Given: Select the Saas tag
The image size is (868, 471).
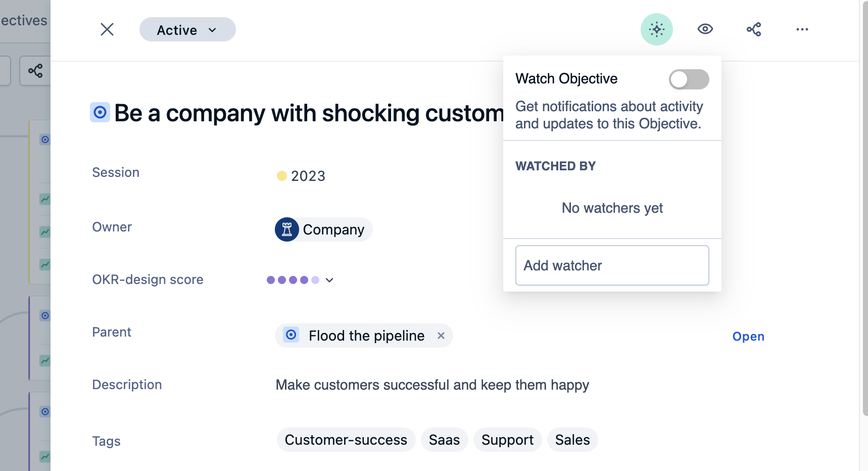Looking at the screenshot, I should (444, 440).
